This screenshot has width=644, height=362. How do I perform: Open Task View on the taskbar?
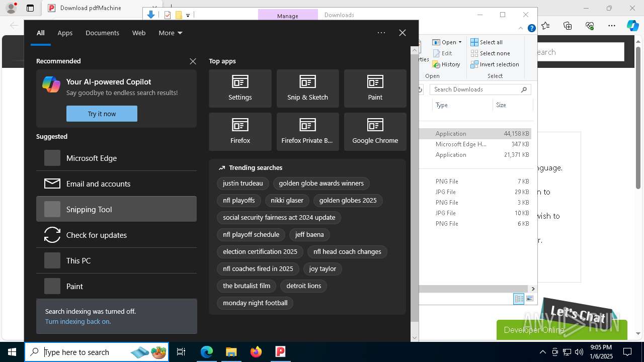(181, 352)
